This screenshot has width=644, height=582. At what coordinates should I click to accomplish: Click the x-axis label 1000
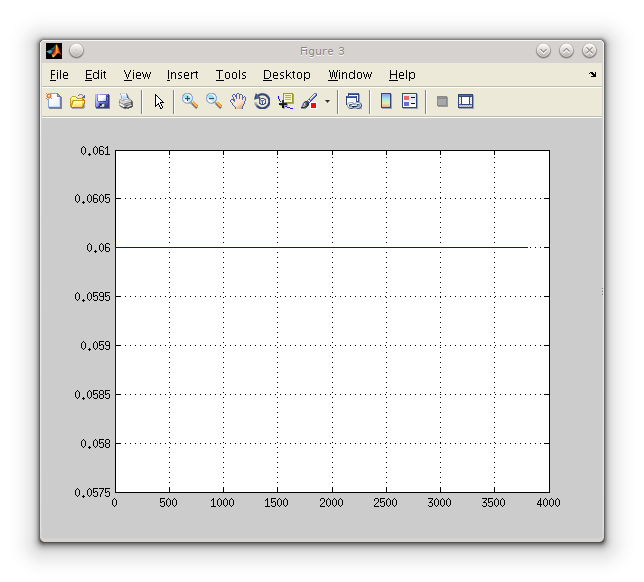(x=222, y=503)
